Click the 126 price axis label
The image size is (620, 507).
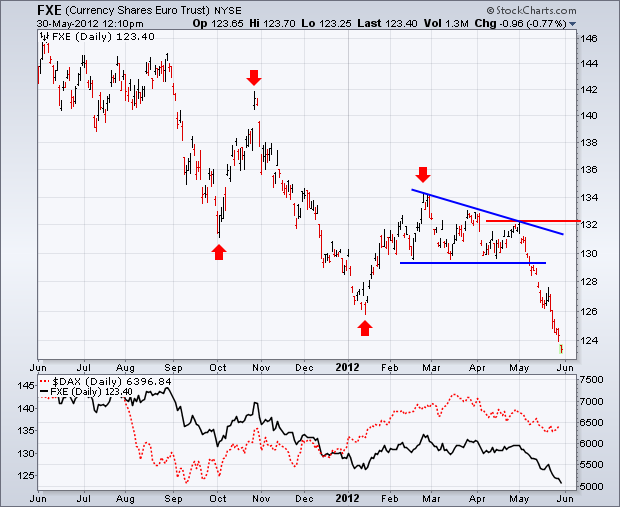click(x=589, y=312)
